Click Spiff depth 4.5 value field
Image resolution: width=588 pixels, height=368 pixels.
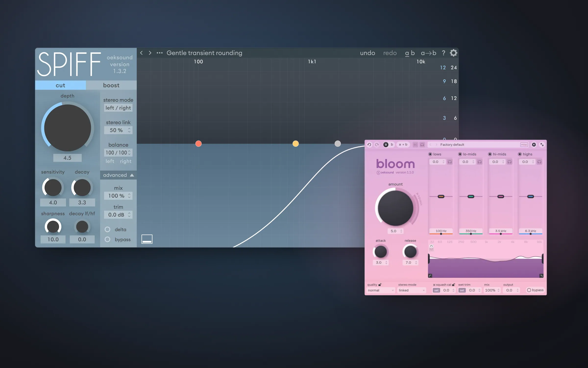(67, 158)
